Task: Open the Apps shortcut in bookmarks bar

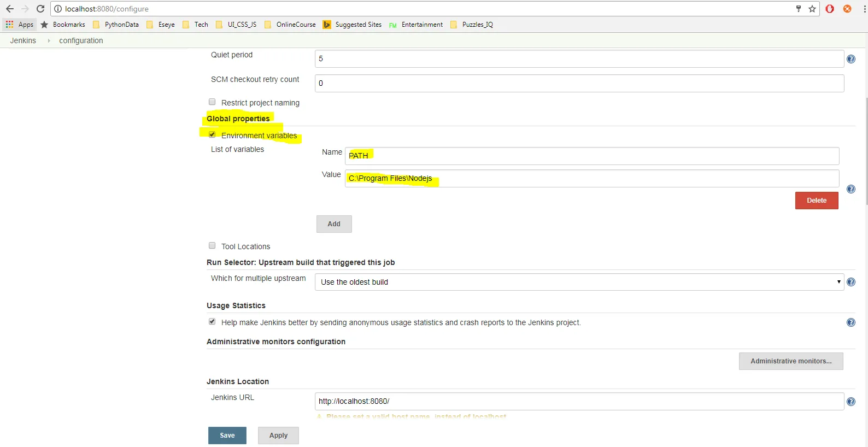Action: [20, 25]
